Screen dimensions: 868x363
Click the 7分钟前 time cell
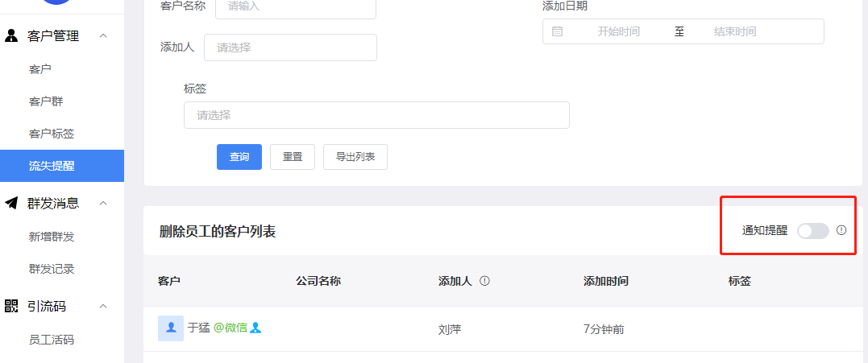tap(604, 330)
